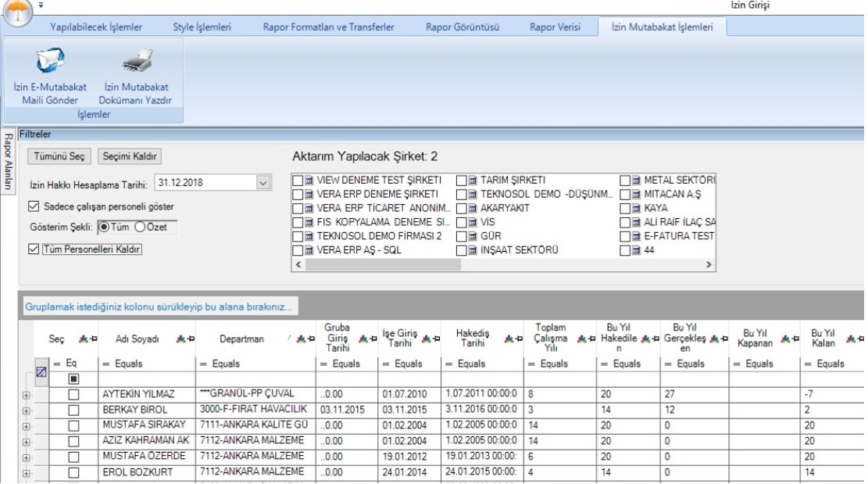Viewport: 868px width, 484px height.
Task: Open the İzin Hakkı Hesaplama Tarihi dropdown
Action: pos(263,182)
